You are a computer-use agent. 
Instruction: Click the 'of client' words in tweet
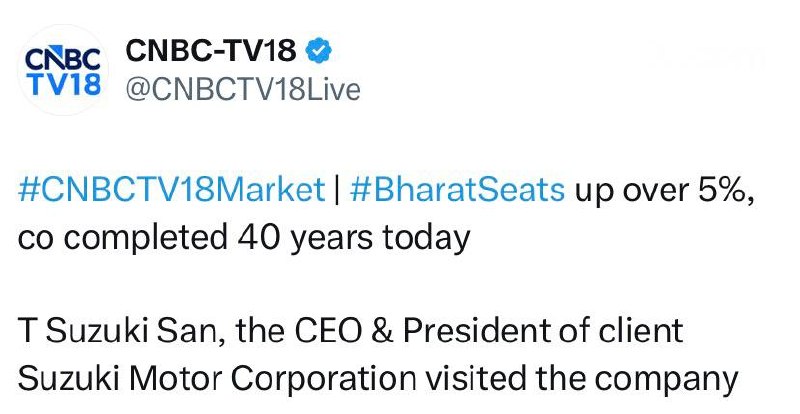coord(621,331)
